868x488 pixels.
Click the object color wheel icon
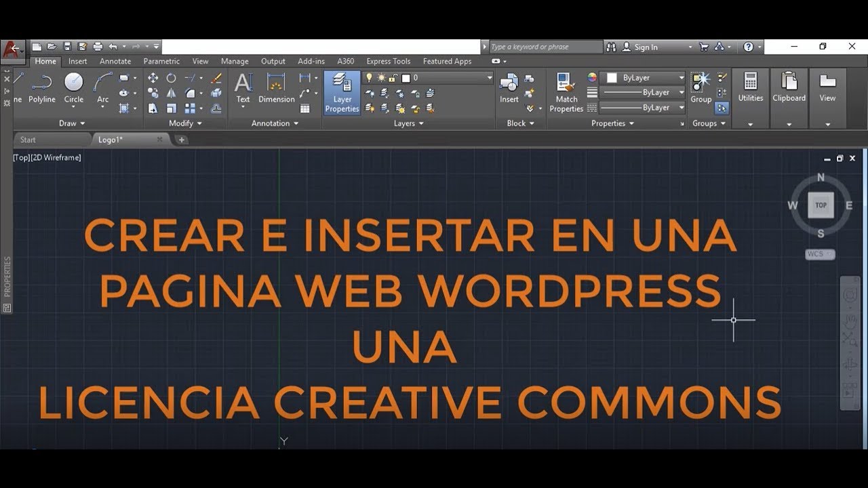coord(592,78)
